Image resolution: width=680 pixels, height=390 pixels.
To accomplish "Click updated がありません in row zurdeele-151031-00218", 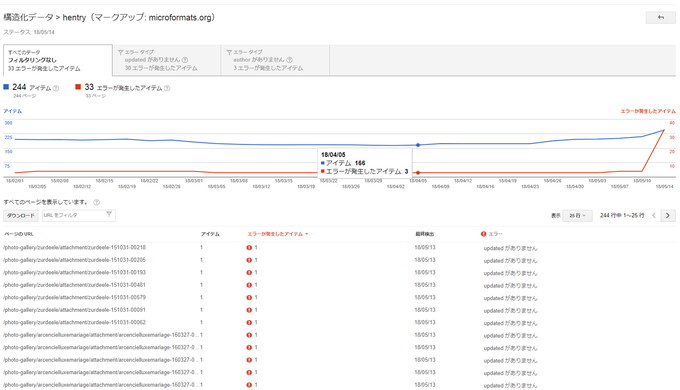I will pyautogui.click(x=510, y=249).
